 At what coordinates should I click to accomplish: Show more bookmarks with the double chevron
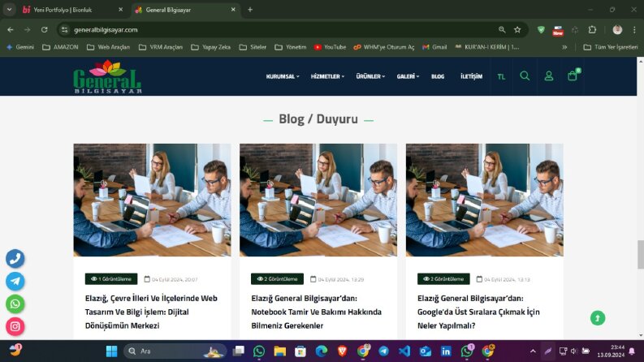point(564,47)
